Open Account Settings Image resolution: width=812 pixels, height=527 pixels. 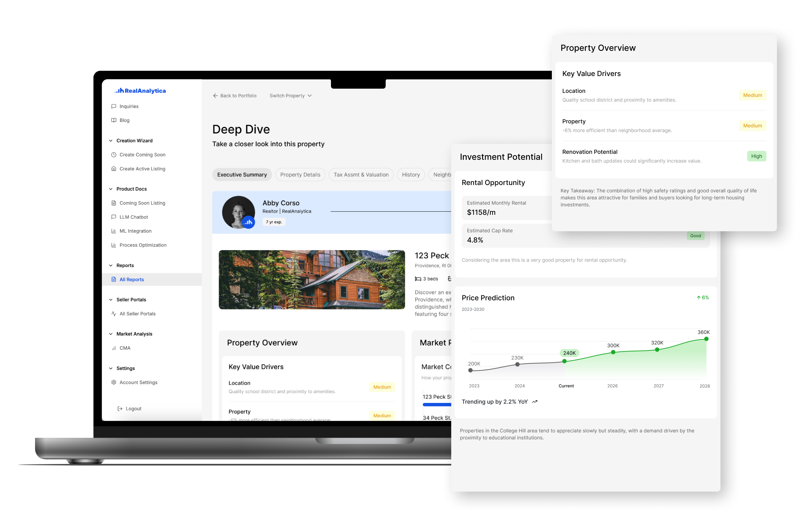(x=138, y=382)
